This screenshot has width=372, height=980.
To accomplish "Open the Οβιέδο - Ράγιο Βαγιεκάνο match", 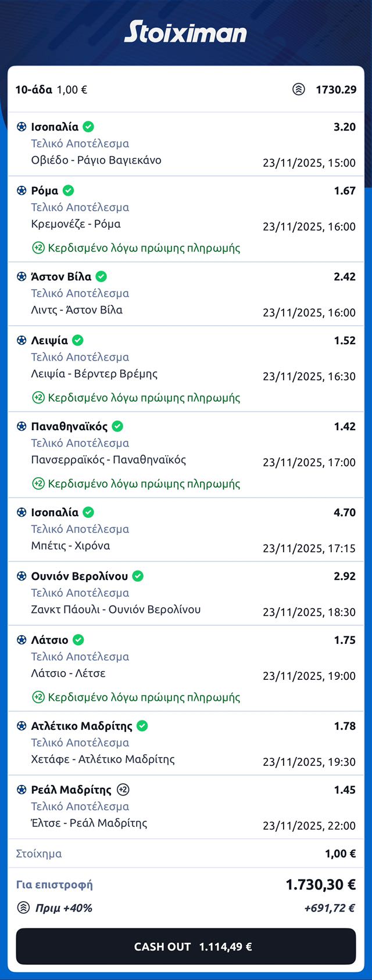I will [x=96, y=160].
